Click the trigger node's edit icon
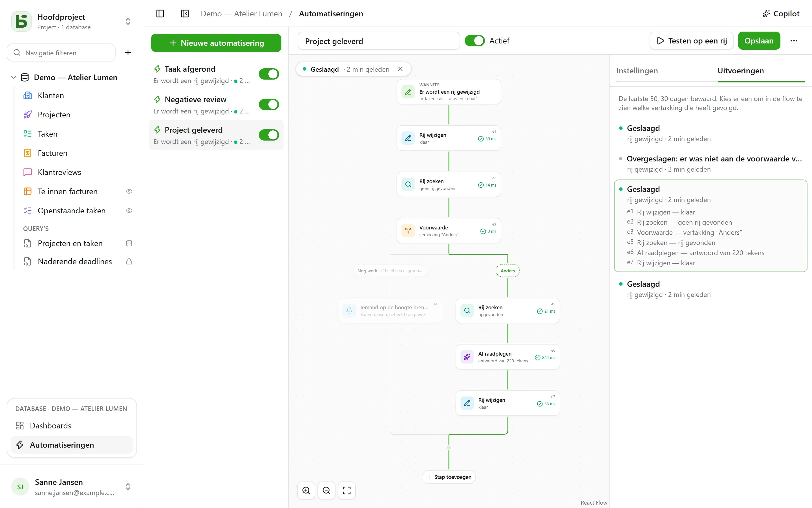 click(408, 92)
